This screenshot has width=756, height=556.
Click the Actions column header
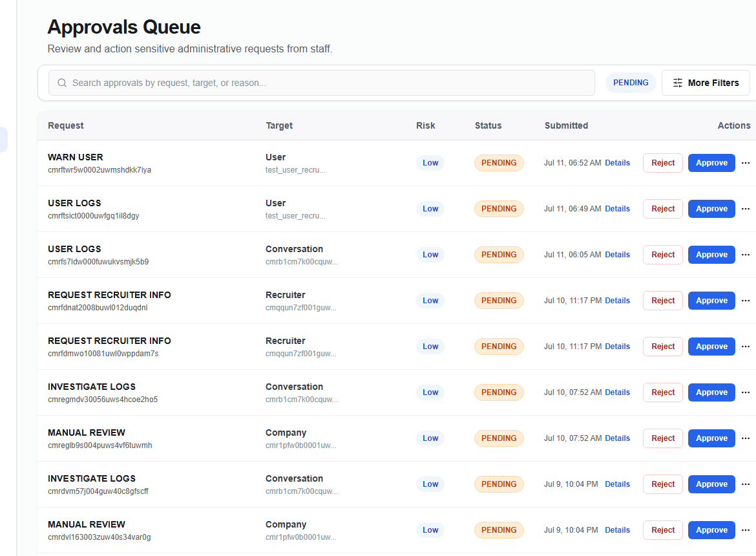734,125
